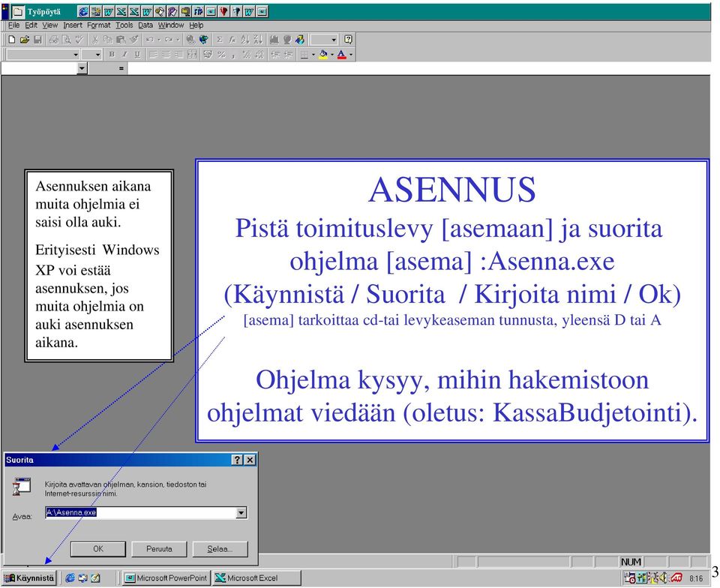Click Sort Ascending A-Z icon
This screenshot has width=720, height=588.
point(245,40)
